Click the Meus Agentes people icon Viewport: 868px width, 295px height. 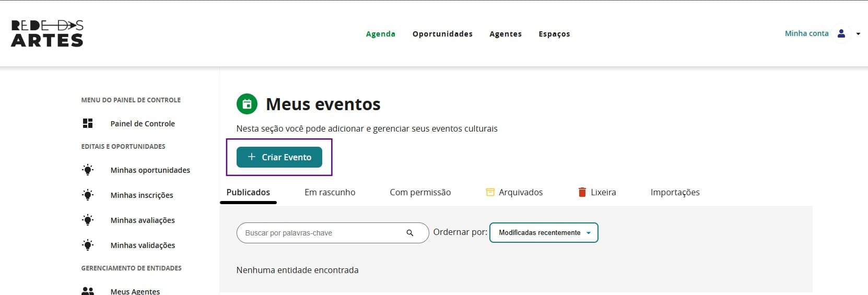tap(88, 291)
